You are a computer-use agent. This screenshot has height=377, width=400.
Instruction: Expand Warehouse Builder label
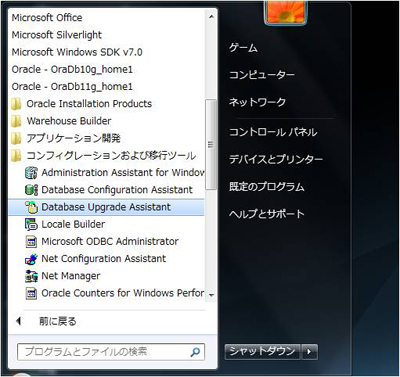pyautogui.click(x=69, y=121)
